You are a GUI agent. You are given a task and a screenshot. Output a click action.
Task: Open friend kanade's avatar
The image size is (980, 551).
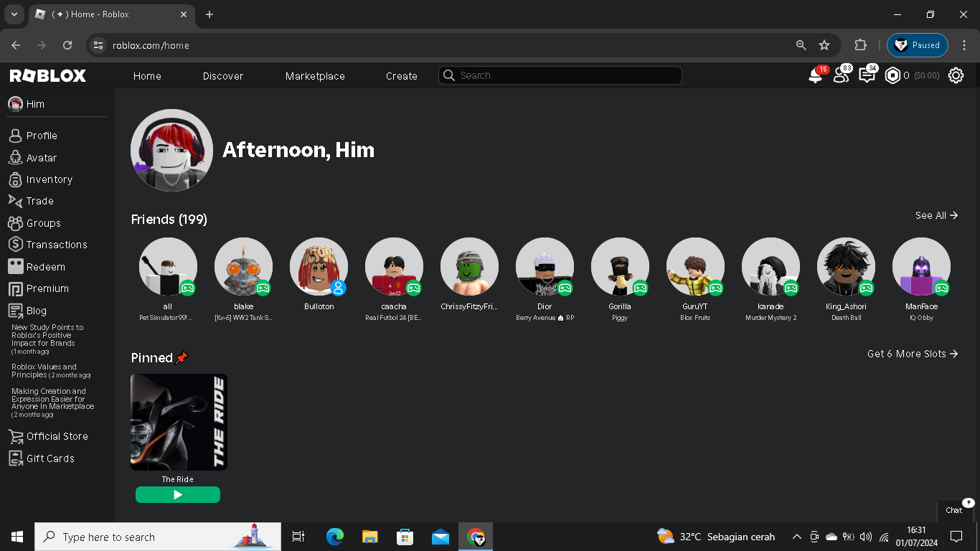(771, 267)
